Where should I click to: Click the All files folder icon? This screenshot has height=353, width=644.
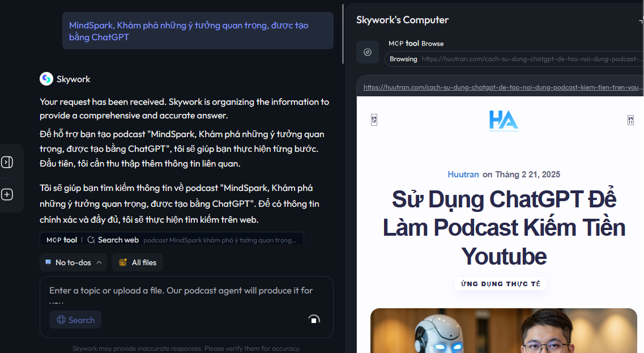pos(123,262)
